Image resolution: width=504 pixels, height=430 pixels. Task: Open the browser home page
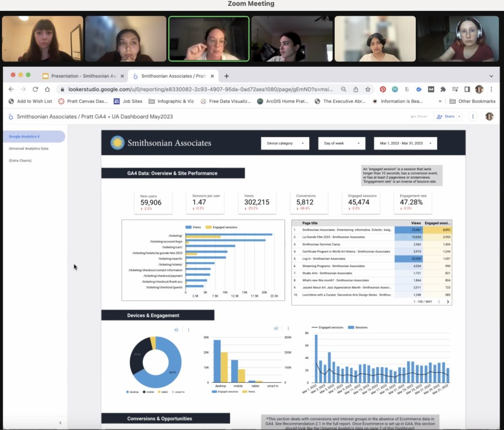(47, 90)
